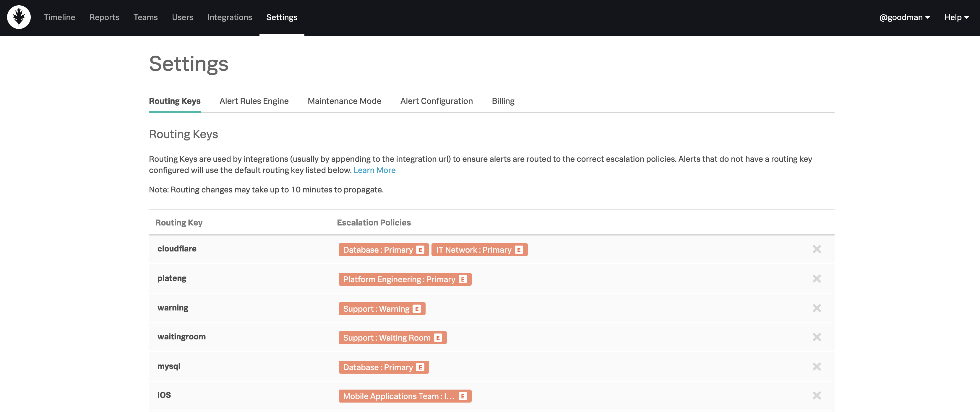Click E badge on Support : Warning tag
The image size is (980, 412).
point(417,309)
